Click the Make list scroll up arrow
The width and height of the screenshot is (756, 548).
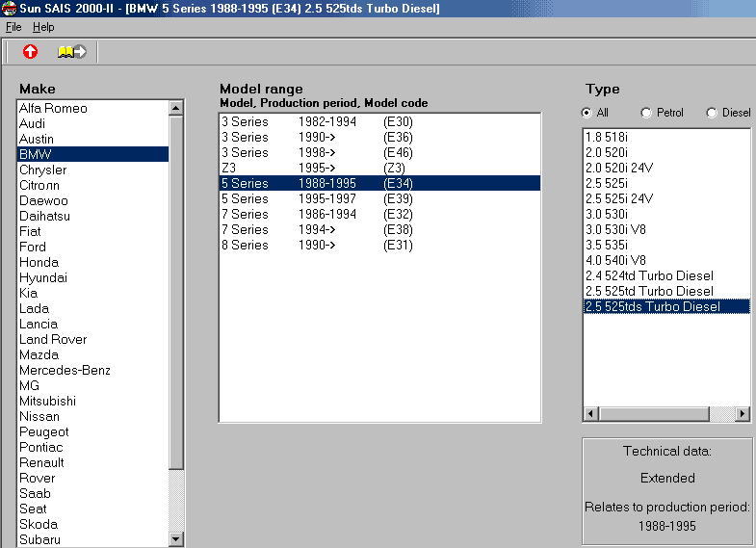coord(176,108)
